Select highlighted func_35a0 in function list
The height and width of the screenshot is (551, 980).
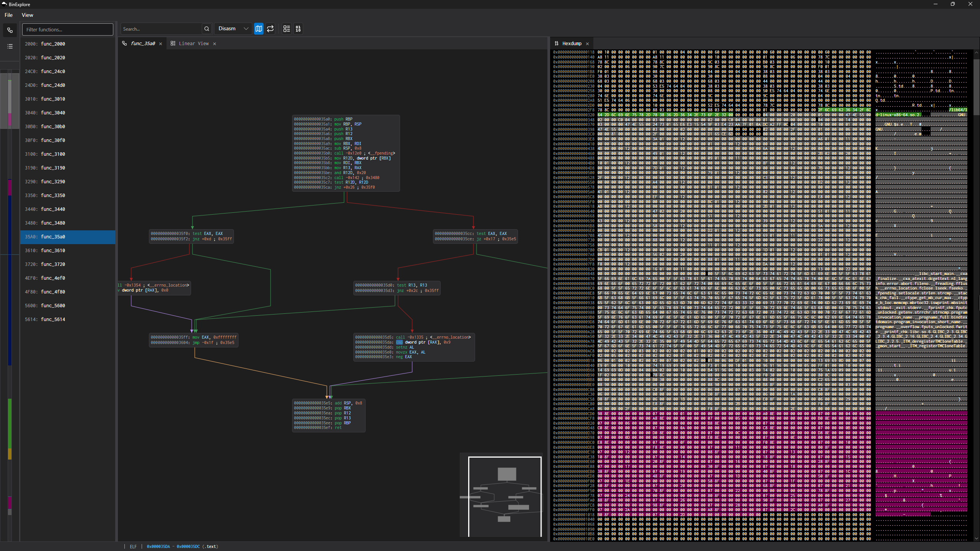point(68,237)
